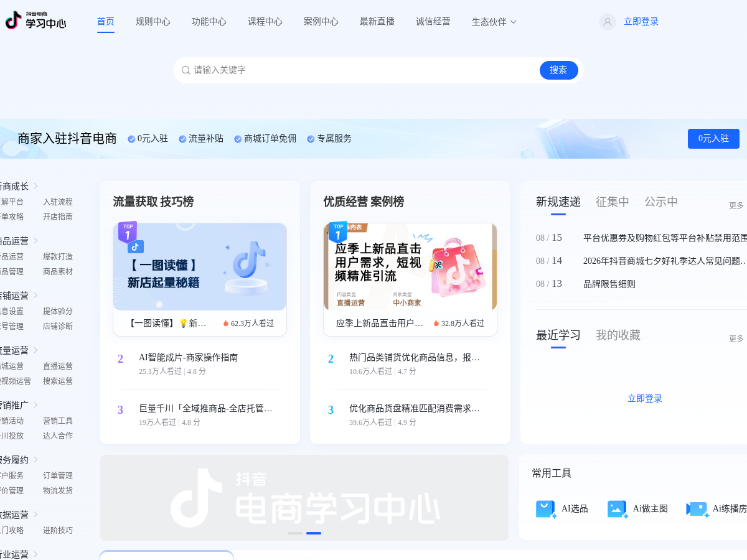The image size is (747, 560).
Task: Open 入驻流程 sidebar link
Action: point(58,202)
